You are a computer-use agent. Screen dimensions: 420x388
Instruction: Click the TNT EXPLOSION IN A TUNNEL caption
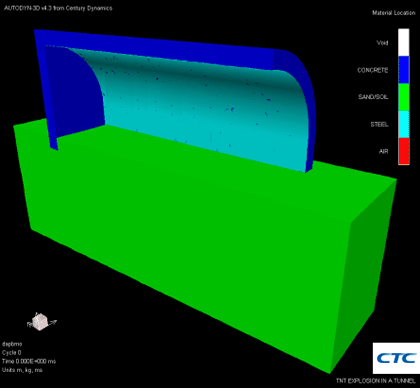coord(376,381)
